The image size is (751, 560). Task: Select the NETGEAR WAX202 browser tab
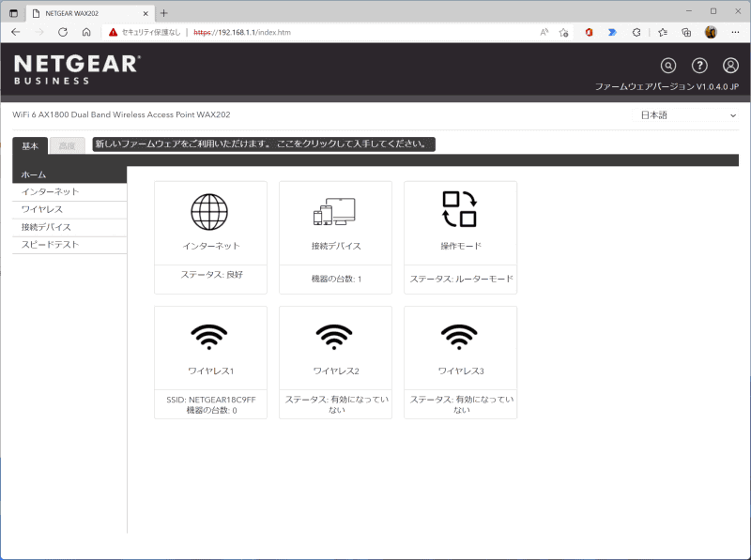[x=90, y=13]
